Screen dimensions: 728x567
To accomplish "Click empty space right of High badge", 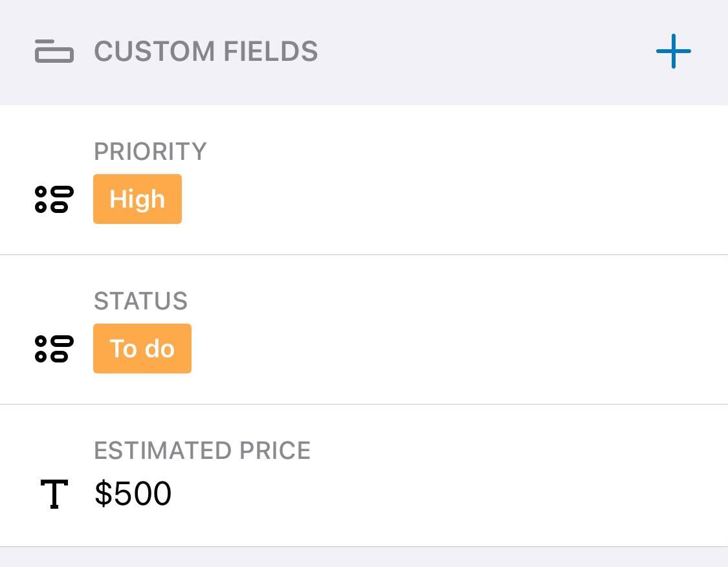I will pyautogui.click(x=421, y=199).
